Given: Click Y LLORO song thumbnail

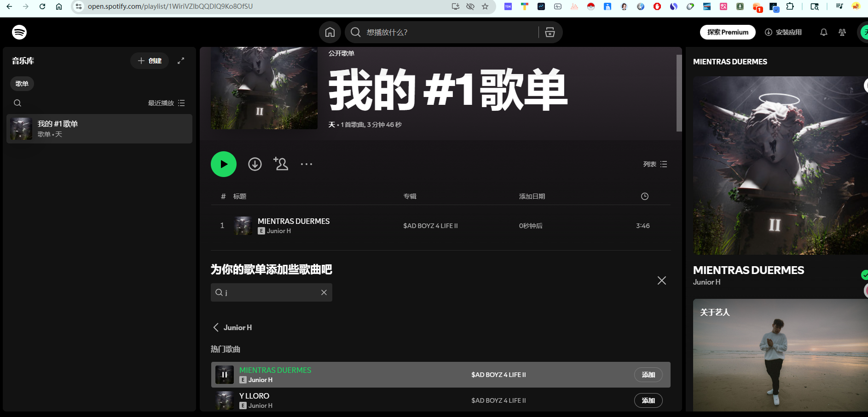Looking at the screenshot, I should [225, 400].
